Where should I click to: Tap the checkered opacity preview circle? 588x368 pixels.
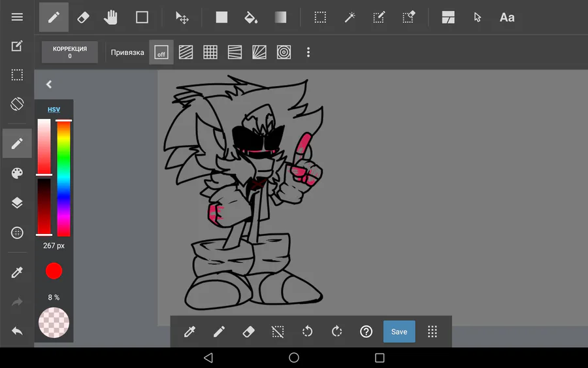pos(54,323)
